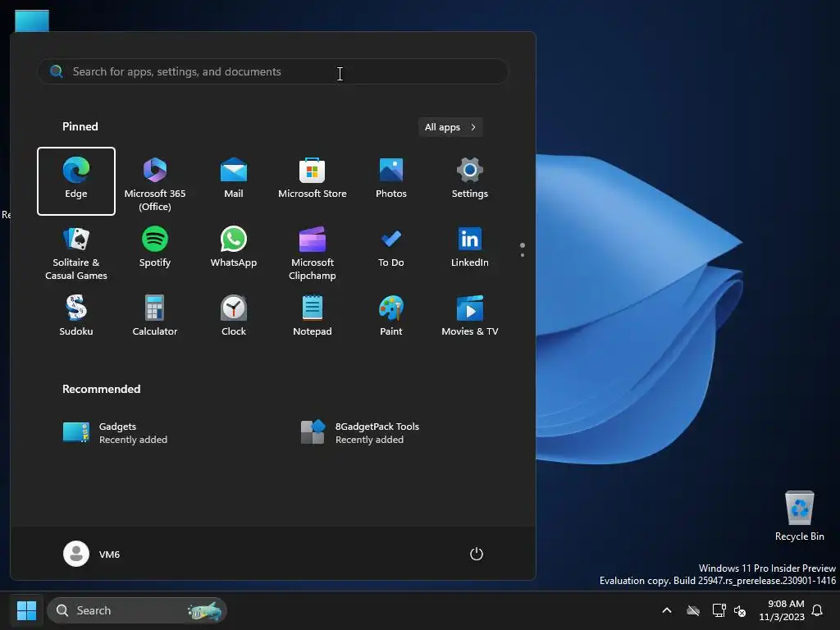
Task: Open Microsoft Clipchamp
Action: point(313,251)
